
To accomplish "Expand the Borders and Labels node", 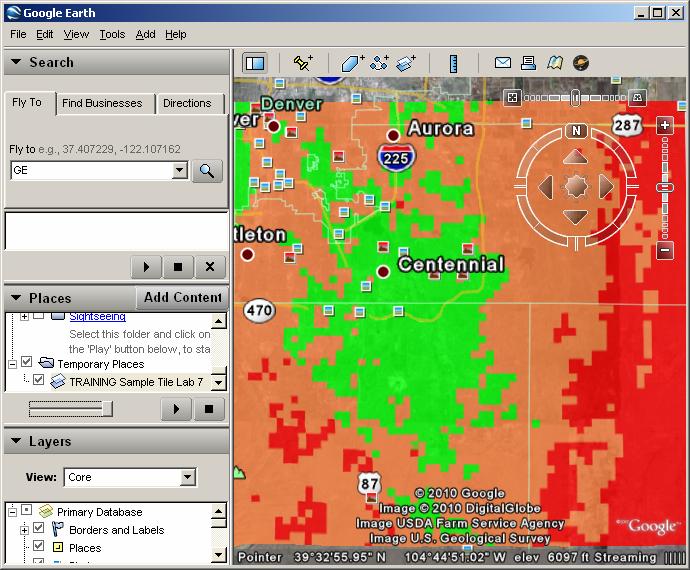I will pyautogui.click(x=24, y=530).
